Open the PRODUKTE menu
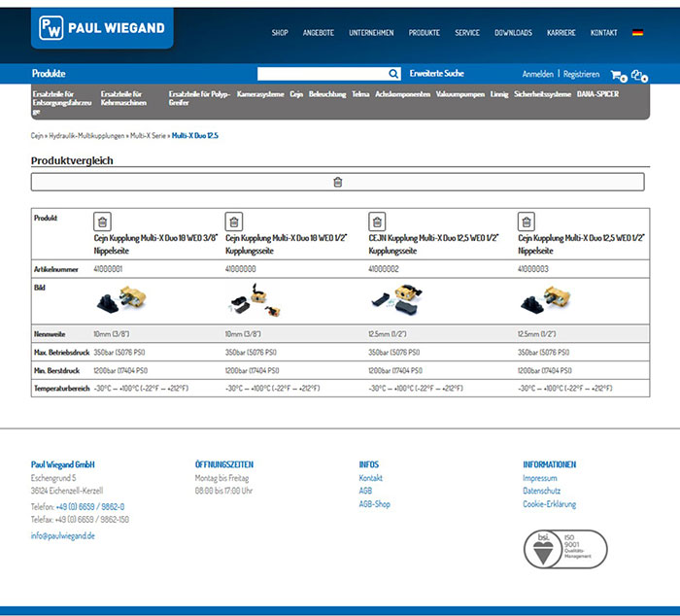The image size is (680, 616). 425,32
